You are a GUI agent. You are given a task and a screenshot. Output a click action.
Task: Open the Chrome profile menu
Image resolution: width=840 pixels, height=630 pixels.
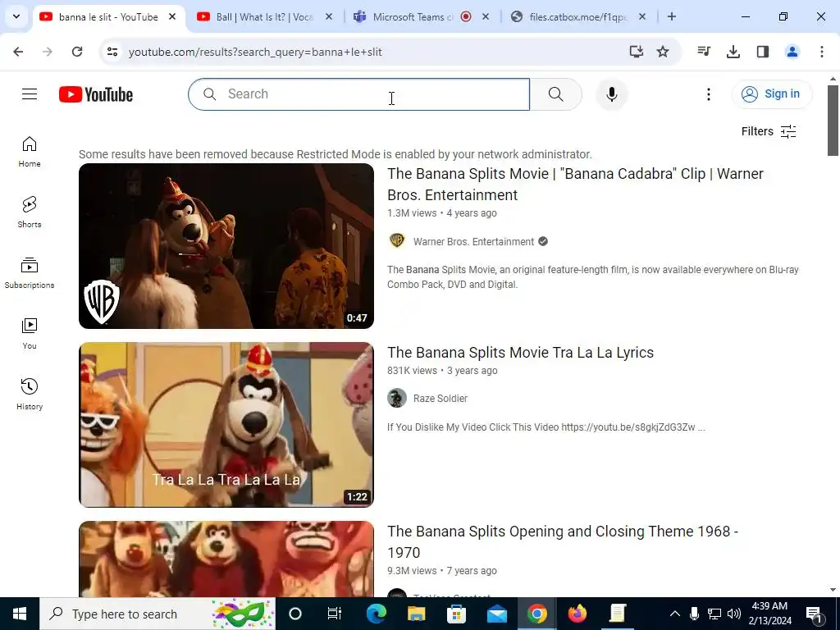[792, 52]
